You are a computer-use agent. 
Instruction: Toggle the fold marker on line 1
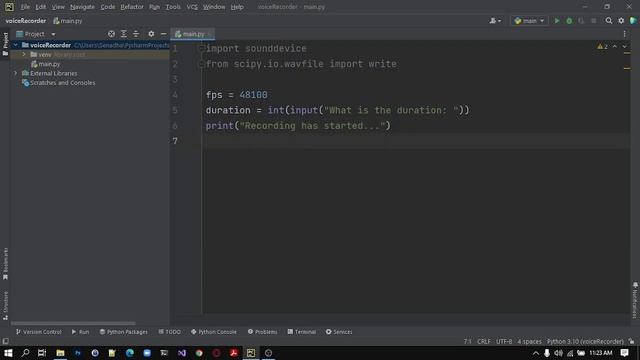(201, 49)
